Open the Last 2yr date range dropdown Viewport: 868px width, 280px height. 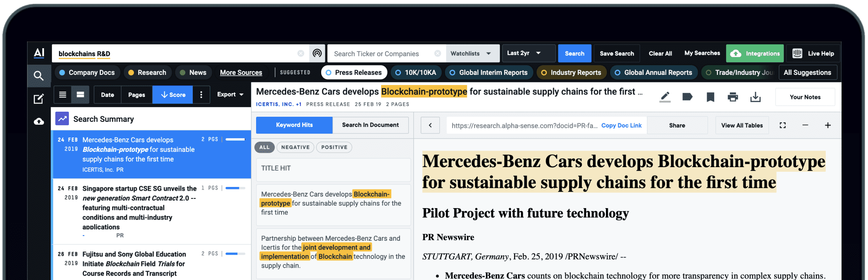tap(528, 53)
